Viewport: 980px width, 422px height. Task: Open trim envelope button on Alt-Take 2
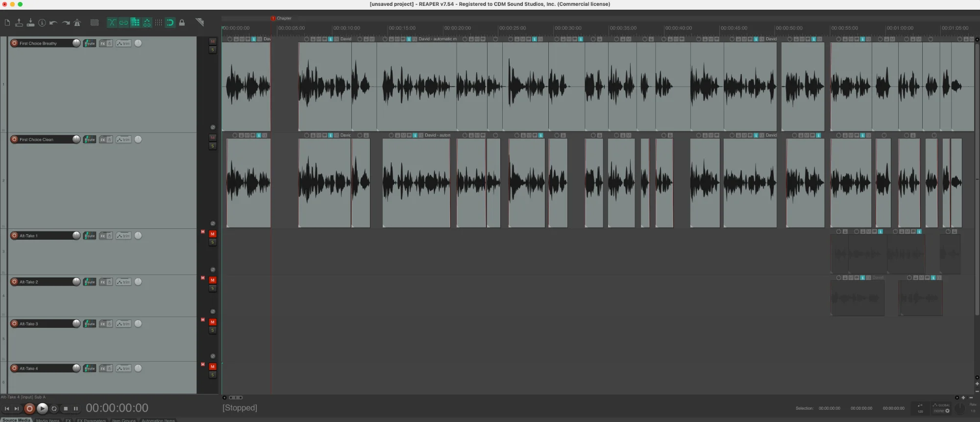pos(123,282)
